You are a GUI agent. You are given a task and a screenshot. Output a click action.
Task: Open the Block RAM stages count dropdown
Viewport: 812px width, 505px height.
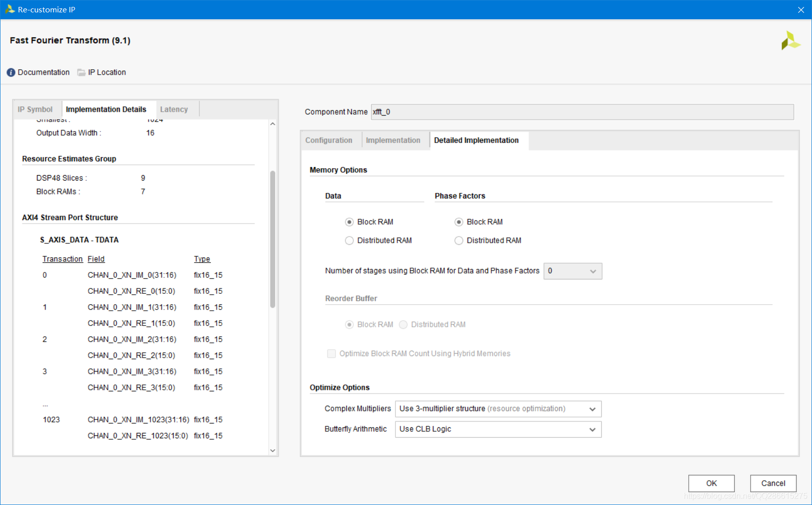coord(573,271)
